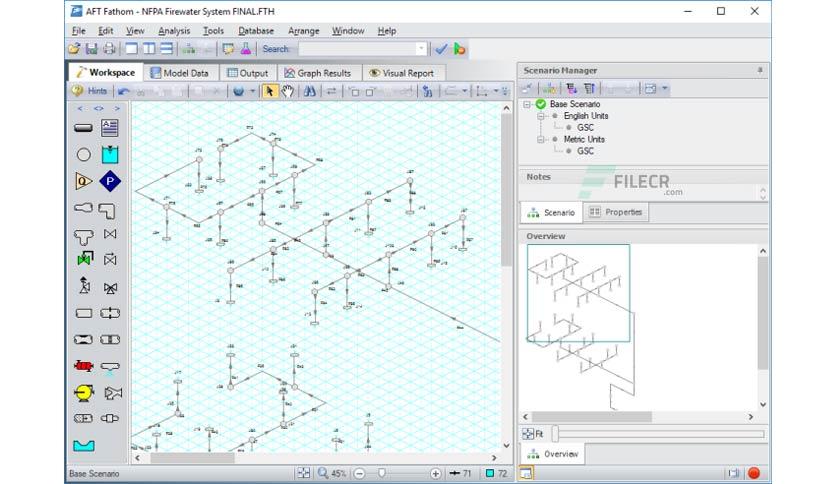Collapse the English Units scenario node
836x484 pixels.
pyautogui.click(x=541, y=116)
